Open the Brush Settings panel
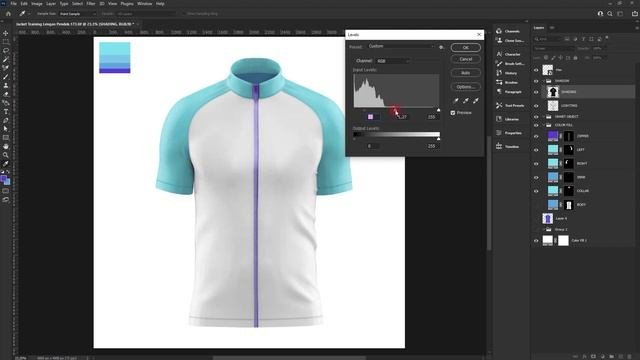 point(509,64)
